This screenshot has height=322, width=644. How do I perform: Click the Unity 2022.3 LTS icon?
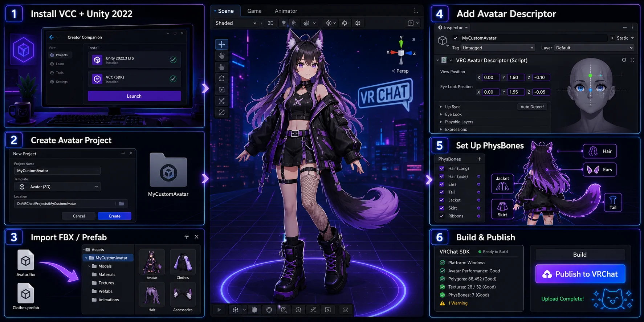[97, 60]
